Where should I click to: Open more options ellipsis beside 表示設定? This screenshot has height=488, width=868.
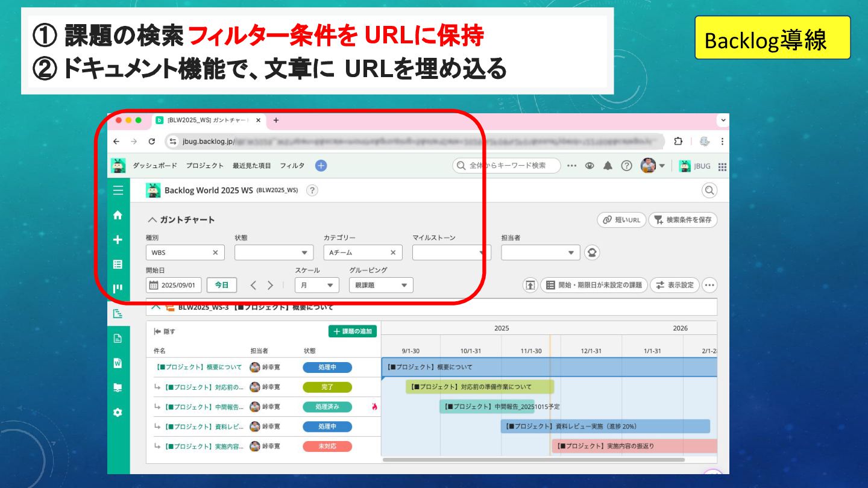pos(709,285)
